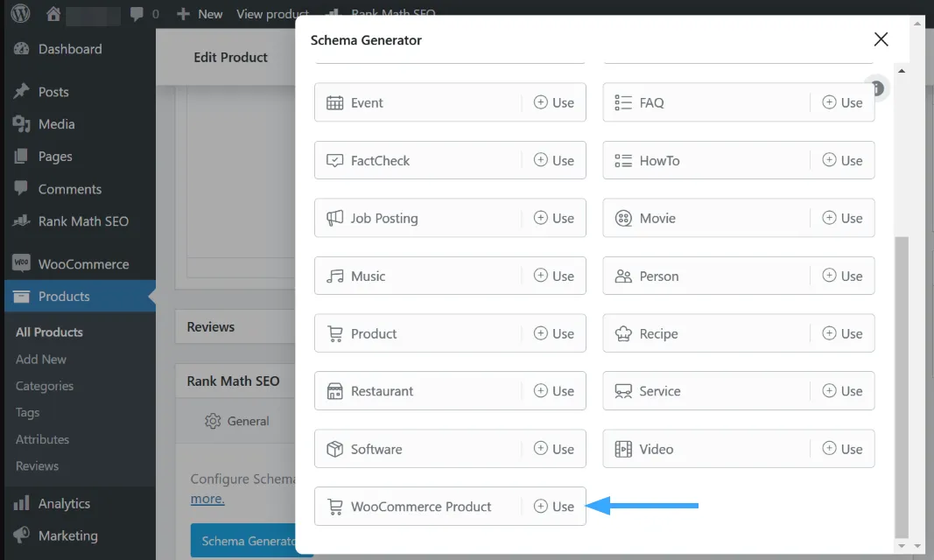Click View product in admin bar
Screen dimensions: 934x560
tap(272, 14)
